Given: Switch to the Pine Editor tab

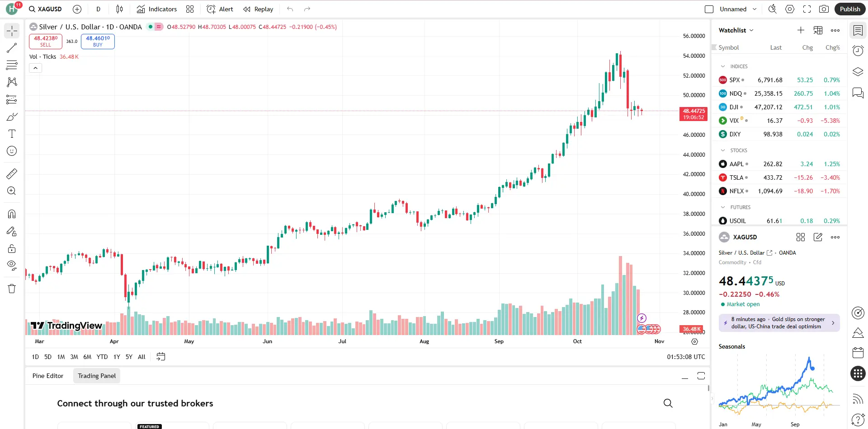Looking at the screenshot, I should (48, 376).
